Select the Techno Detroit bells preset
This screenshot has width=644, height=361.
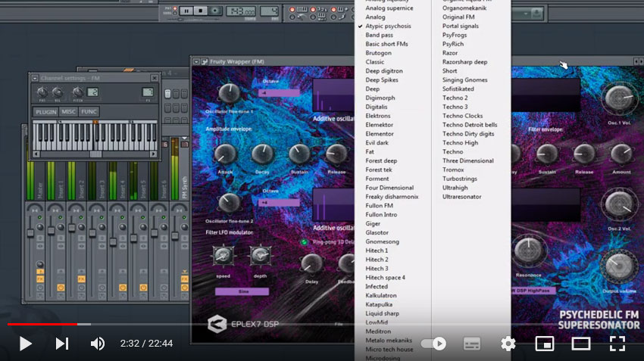pos(470,125)
